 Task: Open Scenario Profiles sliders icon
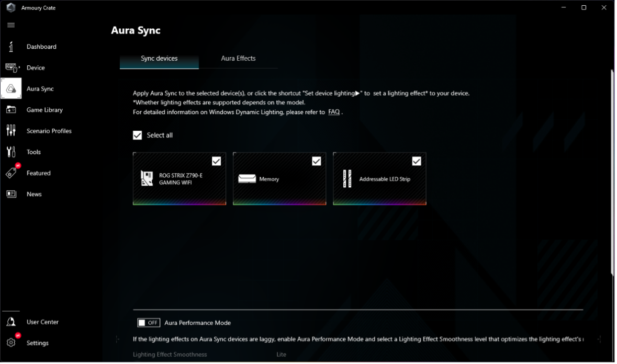point(11,131)
